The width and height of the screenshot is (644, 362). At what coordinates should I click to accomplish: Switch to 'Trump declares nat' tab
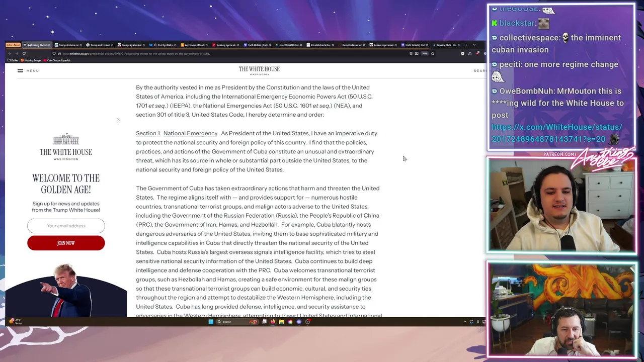point(68,45)
